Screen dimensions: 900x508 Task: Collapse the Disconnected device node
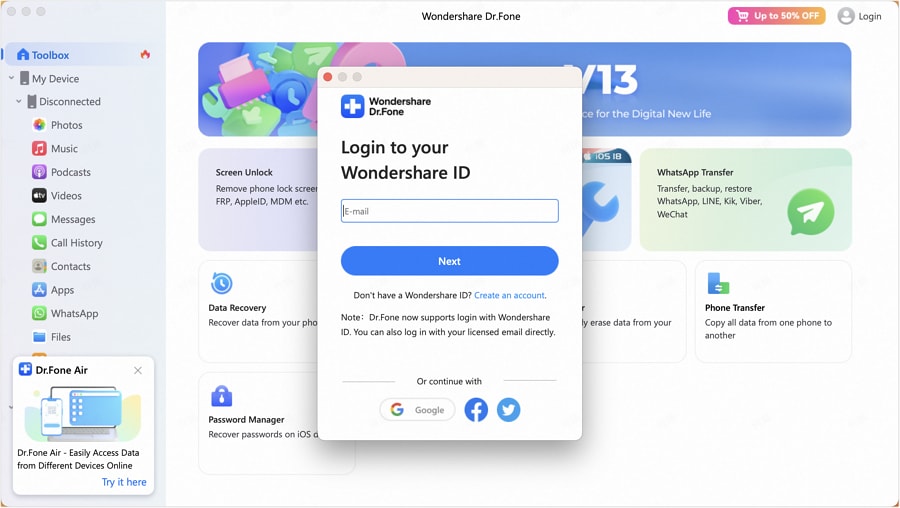(x=19, y=101)
